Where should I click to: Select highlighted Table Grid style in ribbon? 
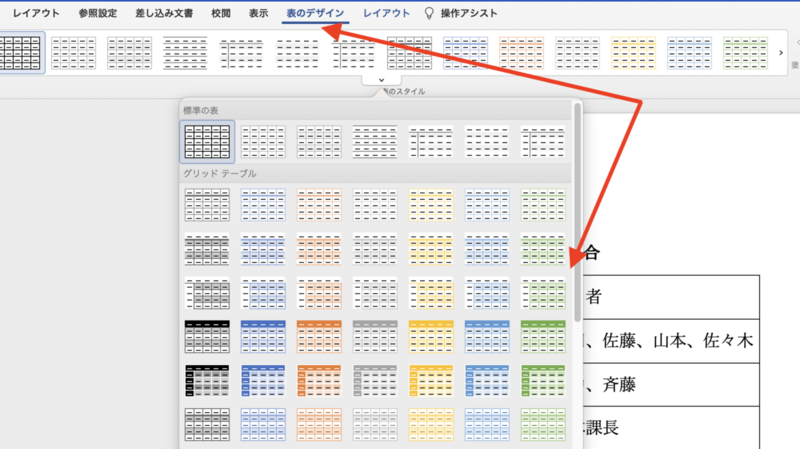(21, 53)
